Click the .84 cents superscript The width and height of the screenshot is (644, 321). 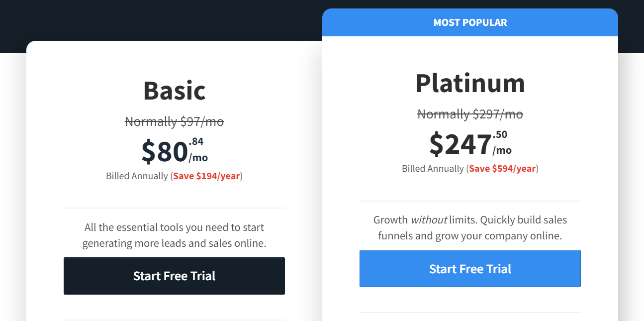click(x=196, y=142)
